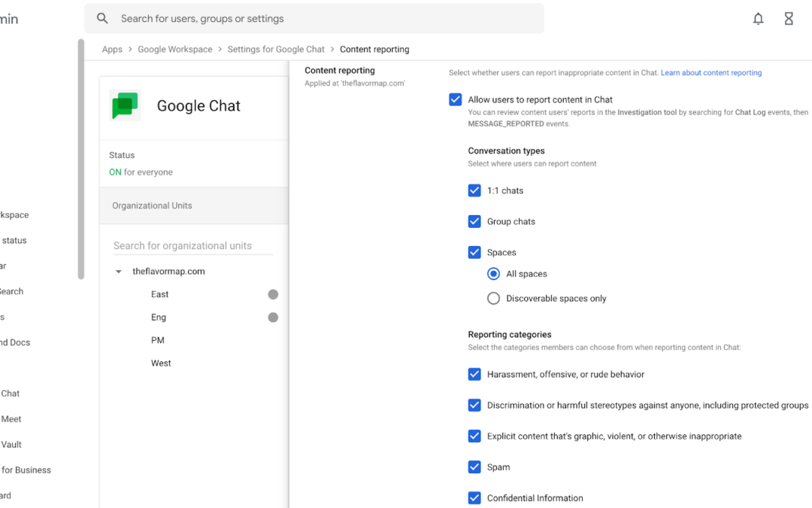Screen dimensions: 812x508
Task: Click the search magnifier icon
Action: click(102, 19)
